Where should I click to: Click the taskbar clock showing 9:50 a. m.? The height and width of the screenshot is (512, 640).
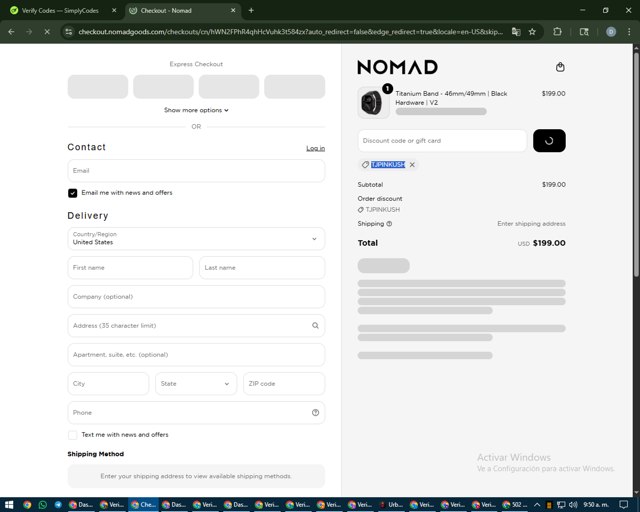(596, 505)
